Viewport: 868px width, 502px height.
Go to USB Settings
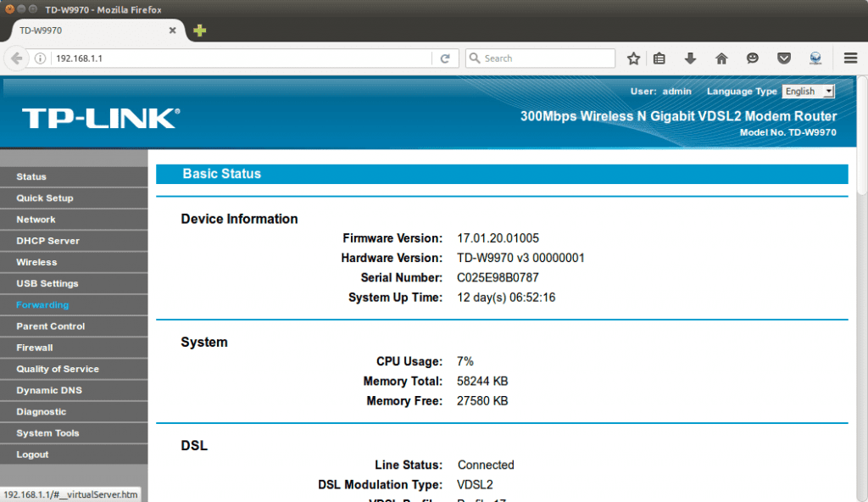click(74, 283)
